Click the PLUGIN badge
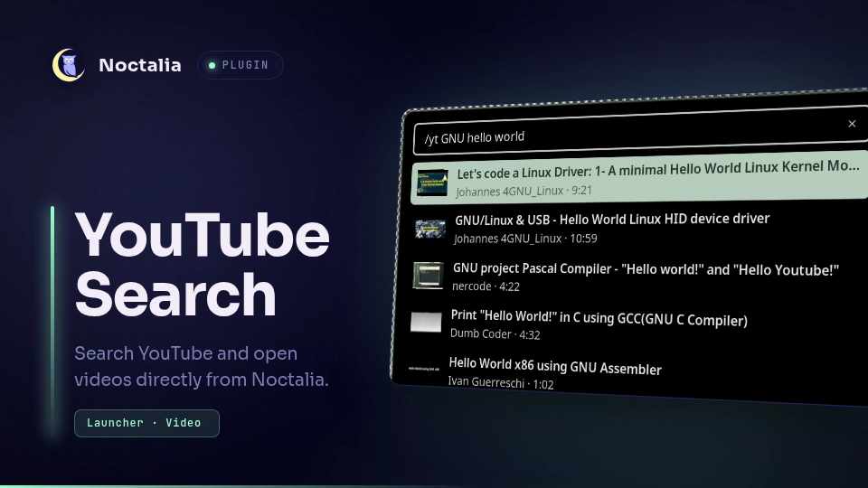Viewport: 868px width, 488px height. (241, 65)
